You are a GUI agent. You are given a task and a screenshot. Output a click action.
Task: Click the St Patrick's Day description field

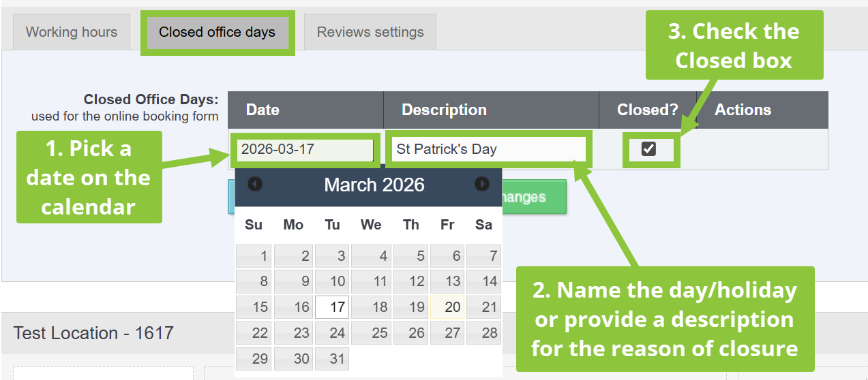[x=488, y=149]
